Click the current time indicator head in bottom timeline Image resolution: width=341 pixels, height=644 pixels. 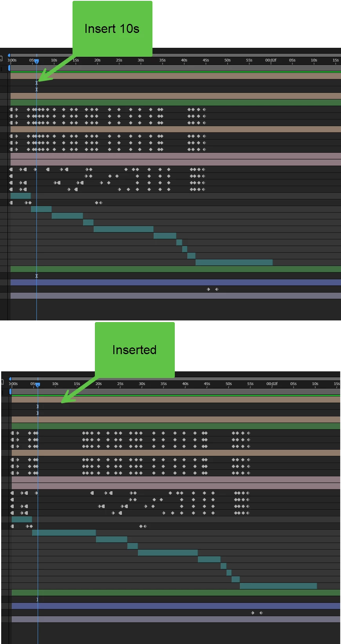pos(38,385)
